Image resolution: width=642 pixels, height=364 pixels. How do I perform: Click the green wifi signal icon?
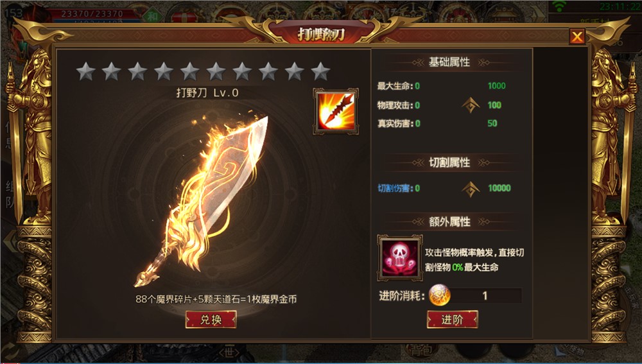pos(559,6)
